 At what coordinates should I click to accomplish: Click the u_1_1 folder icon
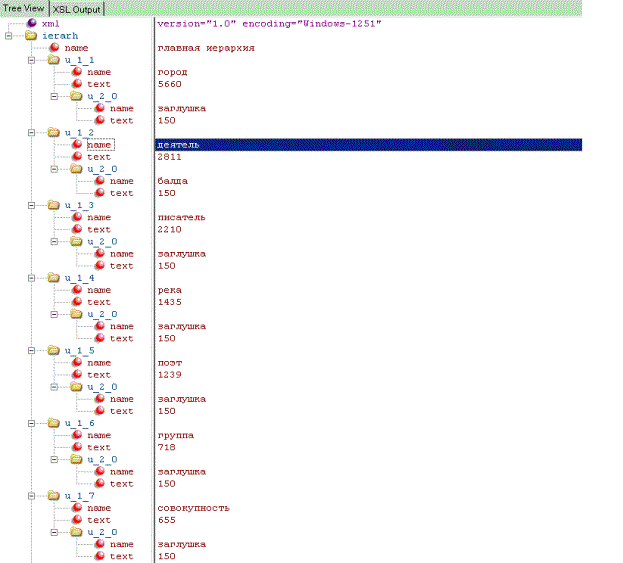click(x=53, y=60)
